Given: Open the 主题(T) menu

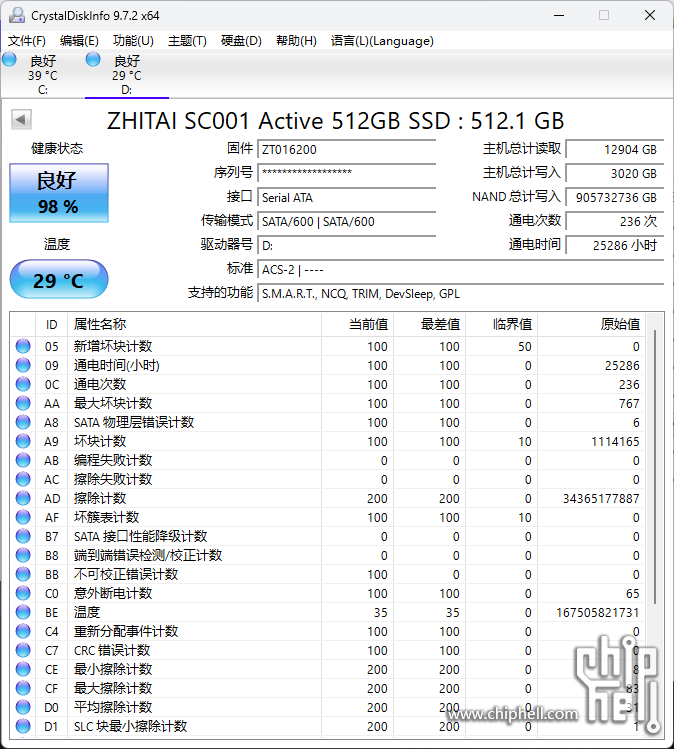Looking at the screenshot, I should (187, 41).
